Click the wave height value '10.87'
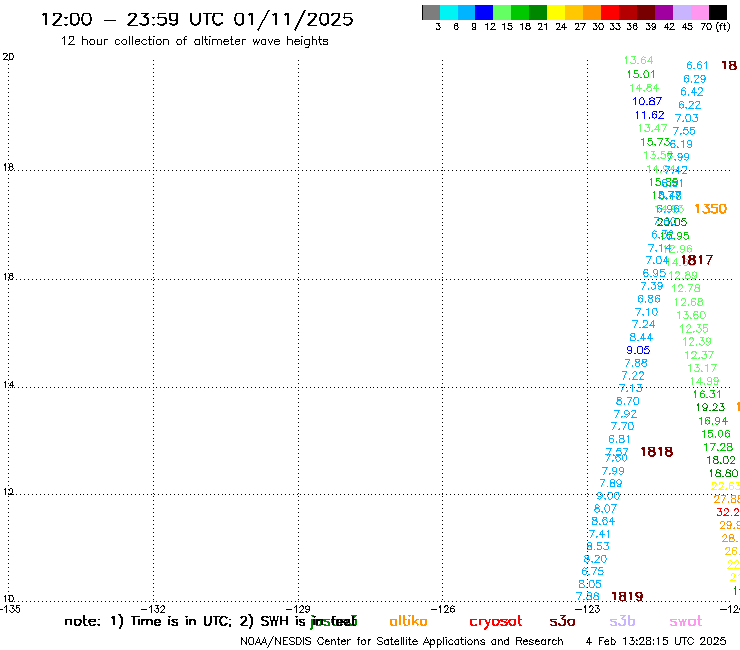 (x=647, y=101)
